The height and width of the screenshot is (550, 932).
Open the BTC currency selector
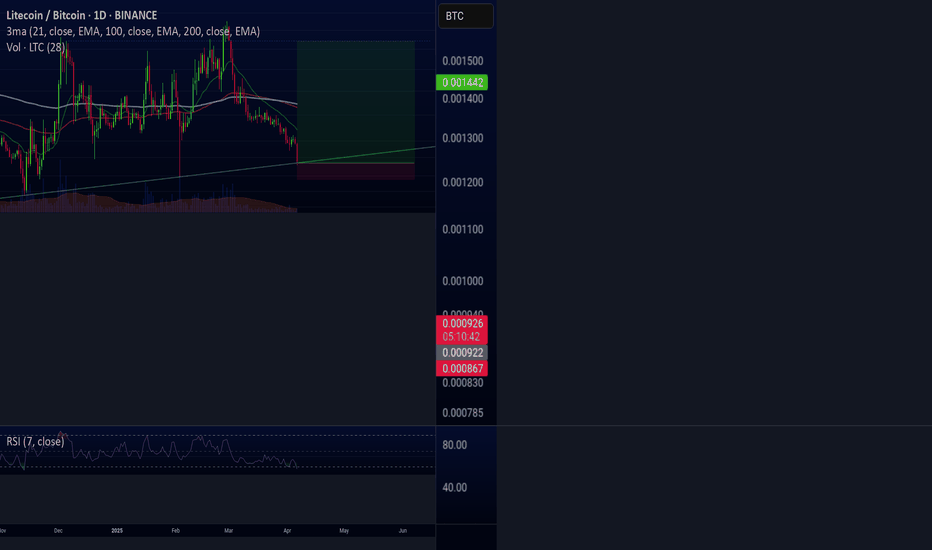tap(465, 16)
